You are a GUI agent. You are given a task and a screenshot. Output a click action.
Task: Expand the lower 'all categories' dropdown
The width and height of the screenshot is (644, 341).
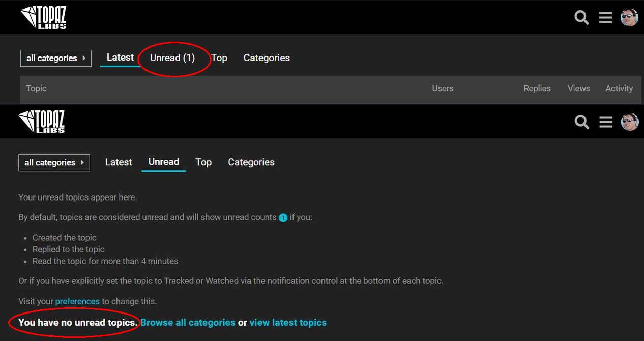click(x=54, y=163)
